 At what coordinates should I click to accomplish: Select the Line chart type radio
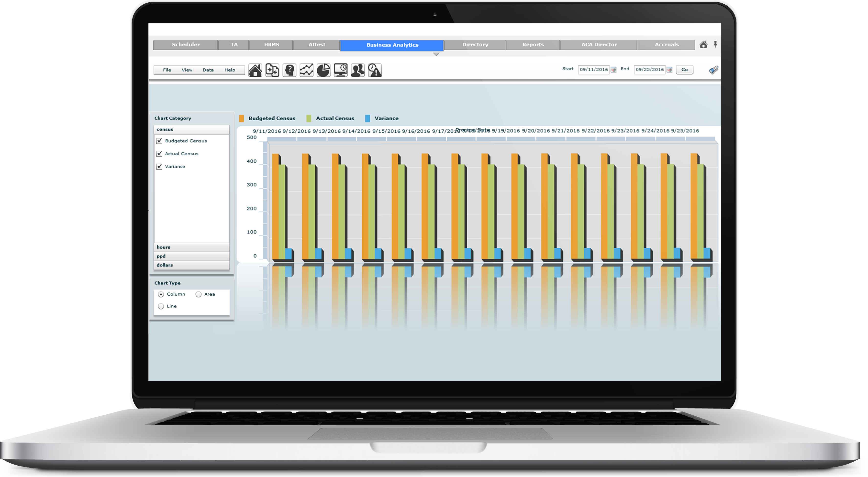[161, 306]
